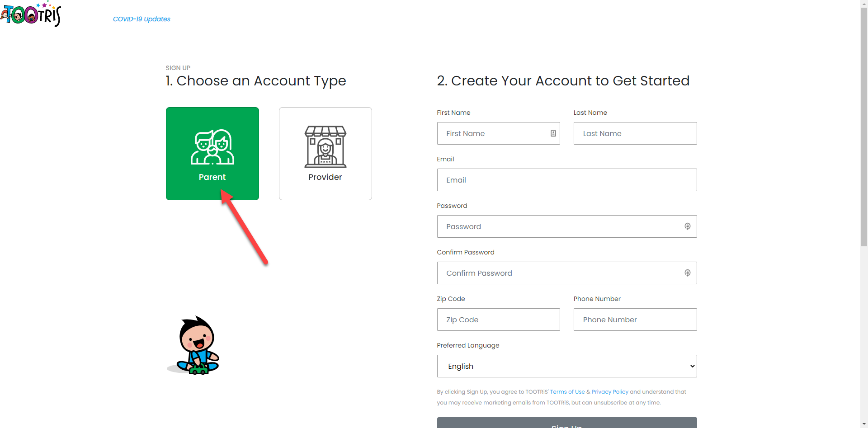Image resolution: width=868 pixels, height=428 pixels.
Task: Select the Provider storefront icon
Action: (x=325, y=147)
